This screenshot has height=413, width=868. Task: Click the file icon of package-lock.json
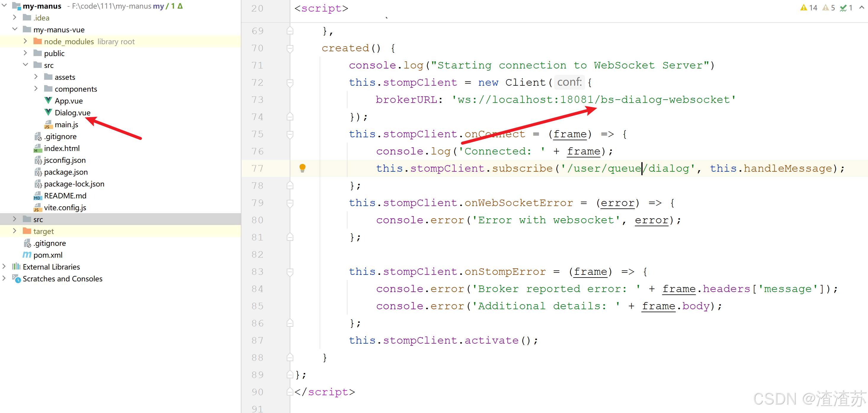coord(38,184)
